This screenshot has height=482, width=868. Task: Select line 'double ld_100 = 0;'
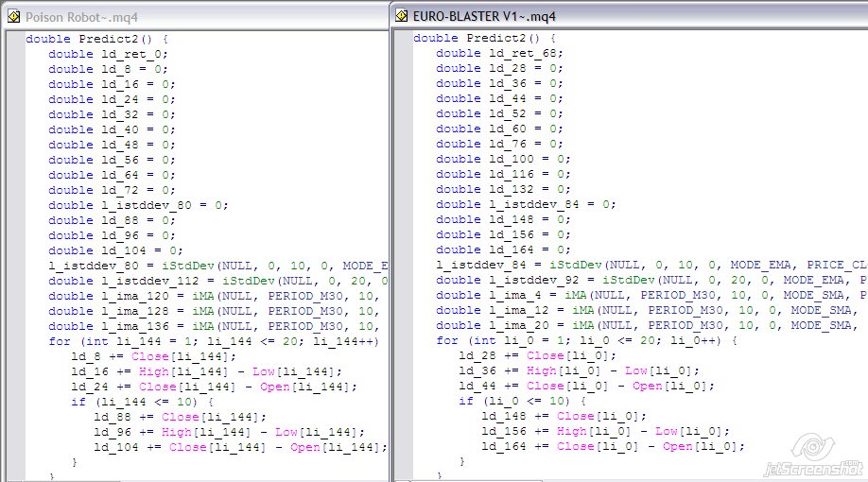pyautogui.click(x=503, y=159)
